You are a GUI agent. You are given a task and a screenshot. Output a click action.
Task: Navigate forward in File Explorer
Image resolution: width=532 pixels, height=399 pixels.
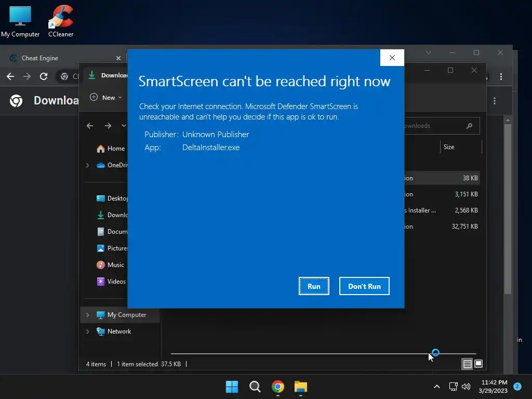click(x=108, y=126)
